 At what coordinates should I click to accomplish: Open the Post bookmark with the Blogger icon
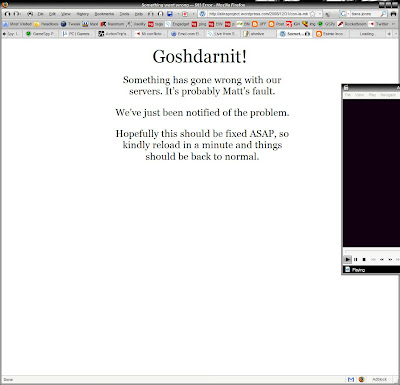point(277,24)
